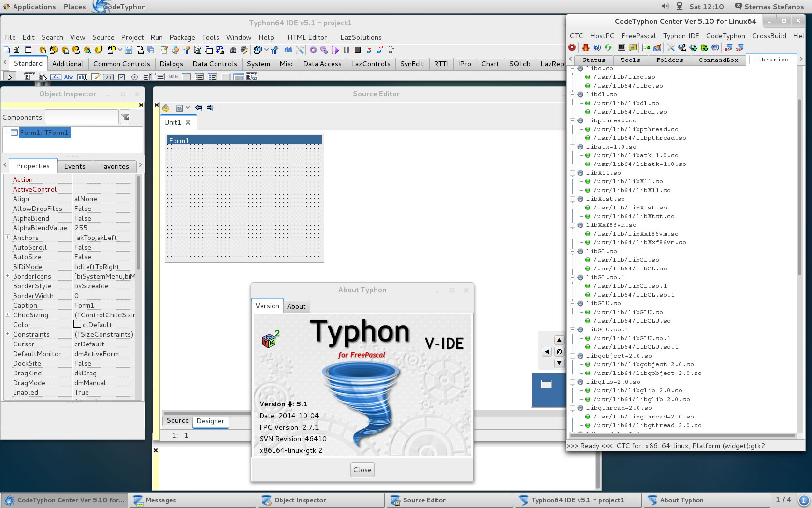Click the Pause debugging icon
Image resolution: width=812 pixels, height=508 pixels.
347,50
